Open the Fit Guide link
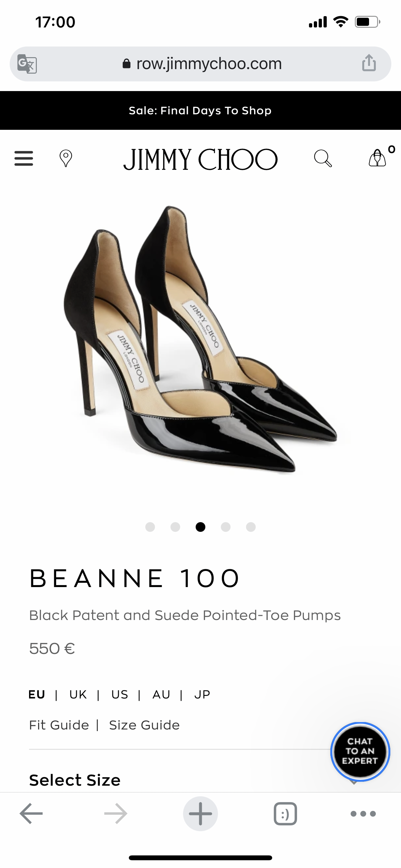 tap(59, 724)
